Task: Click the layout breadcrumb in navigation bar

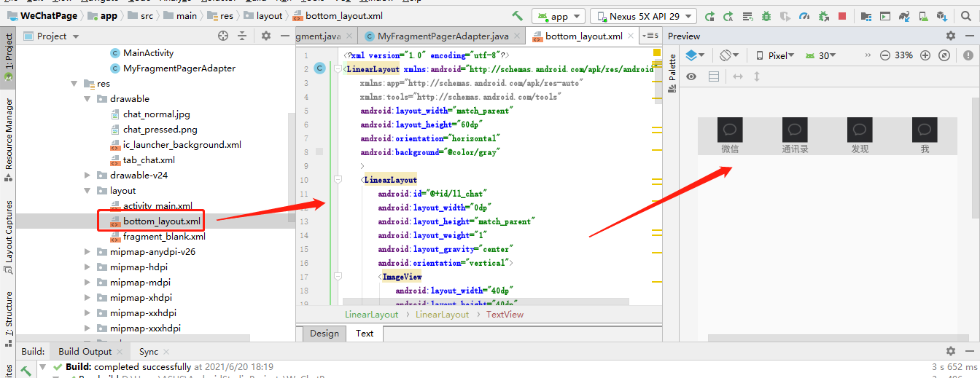Action: tap(263, 16)
